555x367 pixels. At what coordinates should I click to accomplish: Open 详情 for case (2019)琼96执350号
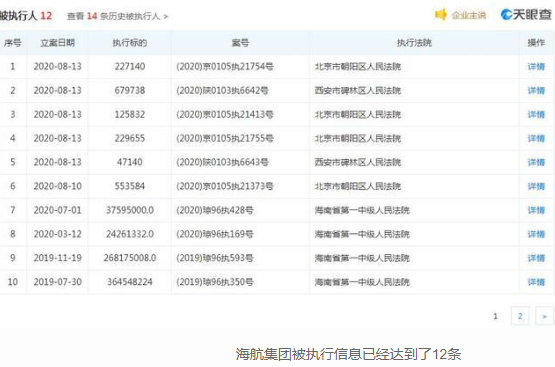pyautogui.click(x=536, y=282)
